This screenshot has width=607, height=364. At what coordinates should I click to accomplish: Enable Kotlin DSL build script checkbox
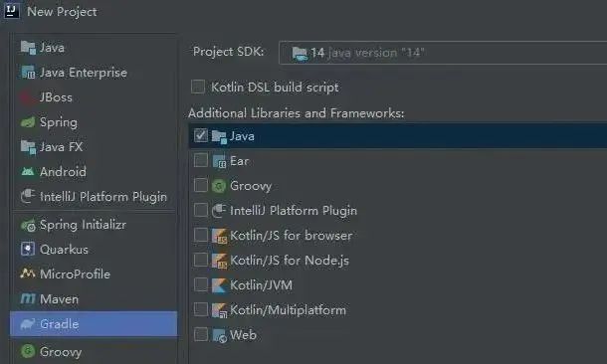(x=198, y=87)
